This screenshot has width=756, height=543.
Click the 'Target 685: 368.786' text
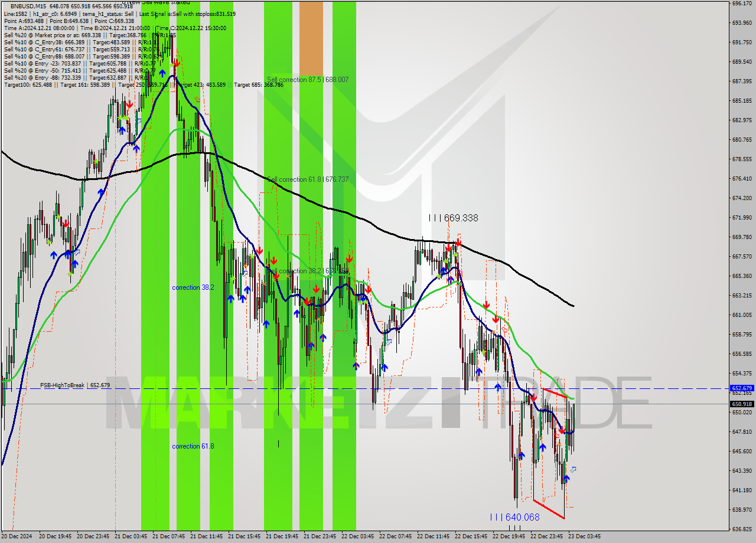click(x=259, y=85)
